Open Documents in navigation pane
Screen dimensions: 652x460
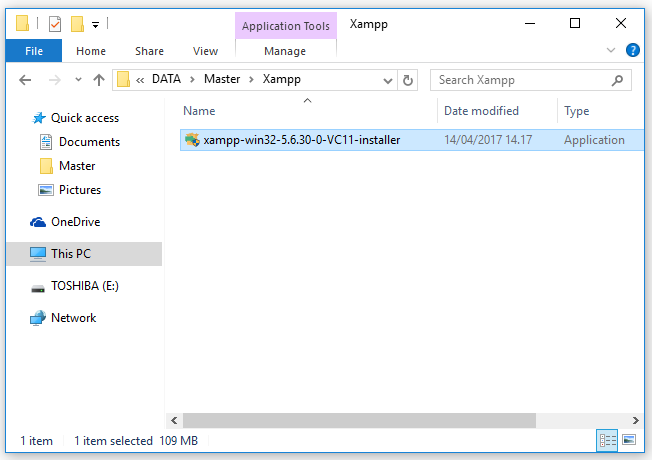click(x=89, y=142)
